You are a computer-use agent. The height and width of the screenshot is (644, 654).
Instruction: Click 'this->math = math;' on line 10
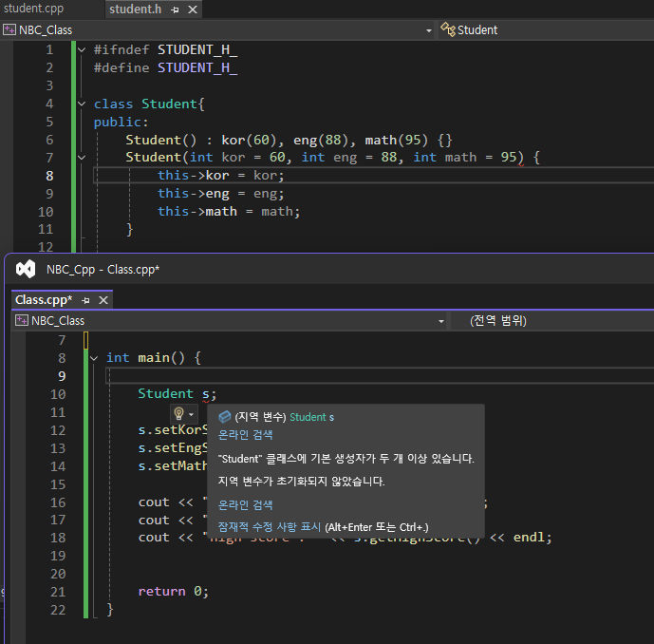tap(229, 212)
